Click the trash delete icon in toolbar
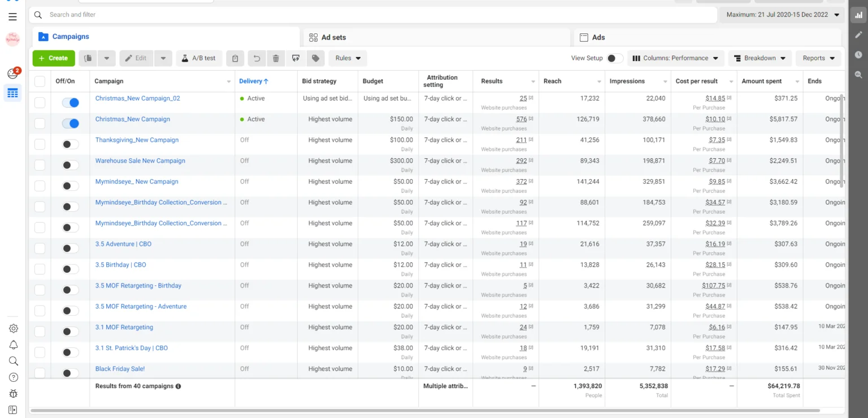This screenshot has width=868, height=418. click(276, 58)
